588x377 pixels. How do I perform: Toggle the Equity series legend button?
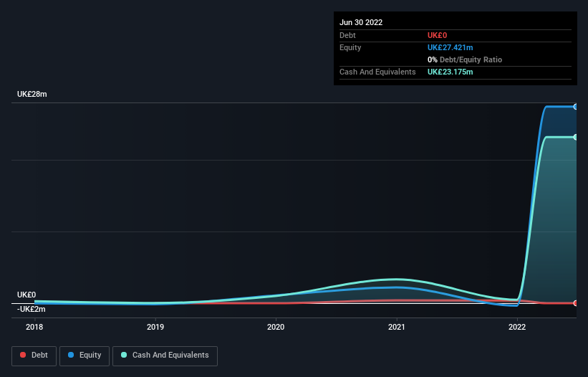85,355
